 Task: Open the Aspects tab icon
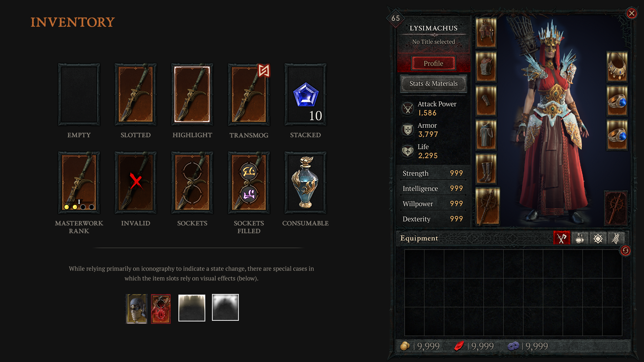click(616, 238)
